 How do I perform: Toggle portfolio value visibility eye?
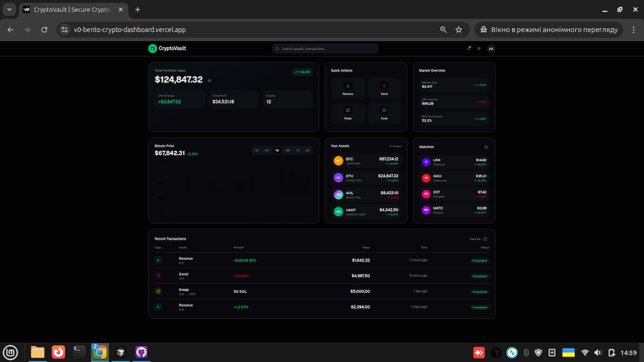pos(209,80)
